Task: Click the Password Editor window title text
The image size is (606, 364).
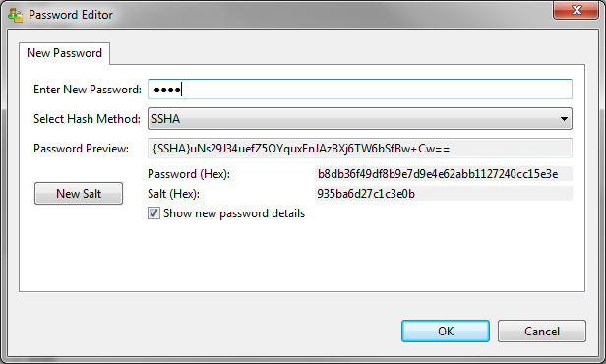Action: pyautogui.click(x=71, y=15)
